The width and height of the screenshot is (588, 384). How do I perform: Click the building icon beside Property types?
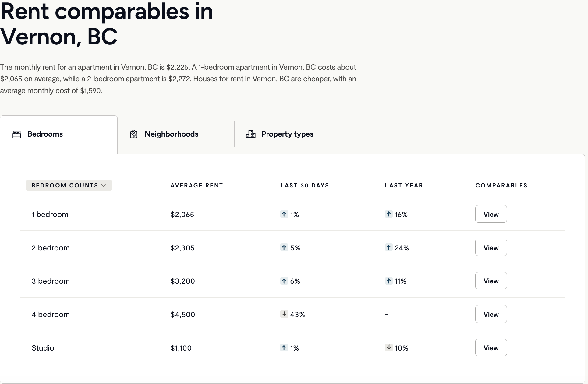pyautogui.click(x=251, y=134)
